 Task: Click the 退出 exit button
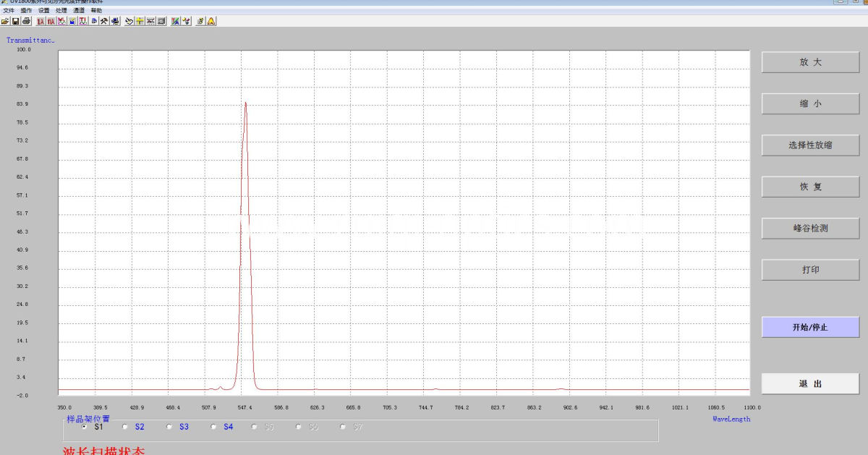pos(810,383)
